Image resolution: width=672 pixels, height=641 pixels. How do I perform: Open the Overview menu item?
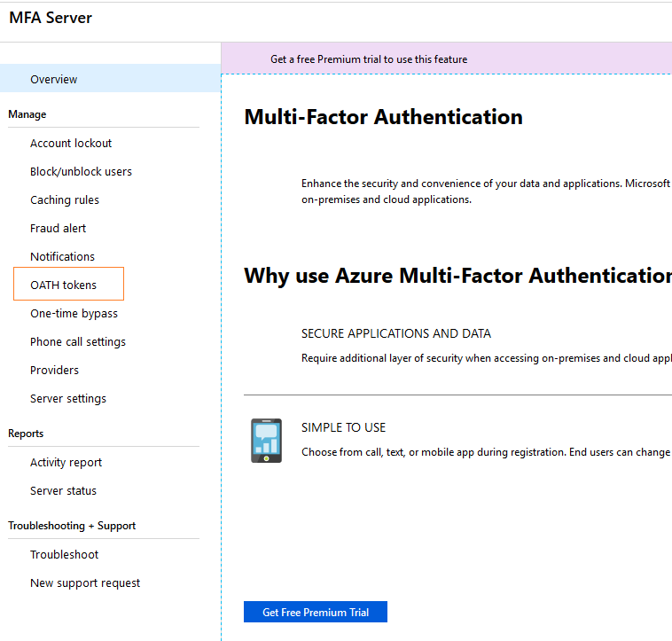(x=110, y=79)
